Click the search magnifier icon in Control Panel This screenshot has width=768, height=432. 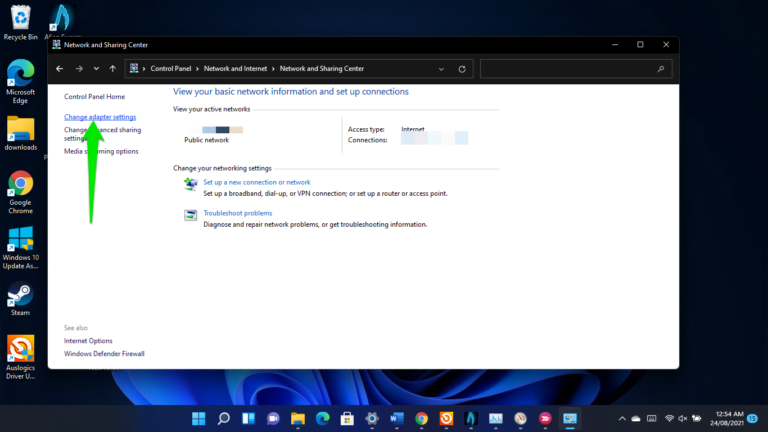(661, 69)
